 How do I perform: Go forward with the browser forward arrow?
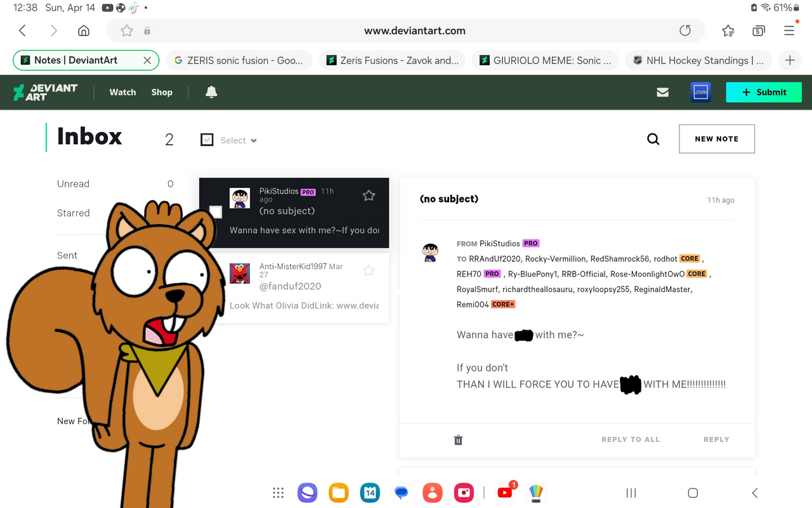point(53,30)
